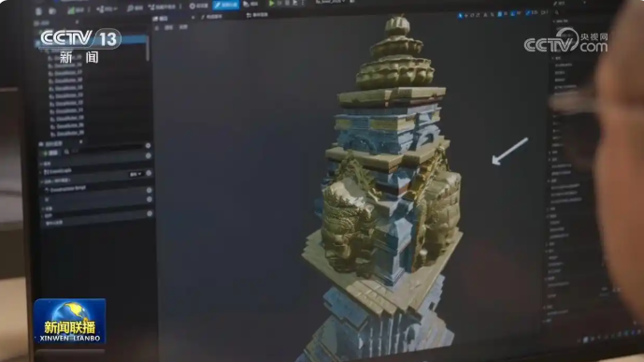Click the Browse to asset icon

click(52, 11)
